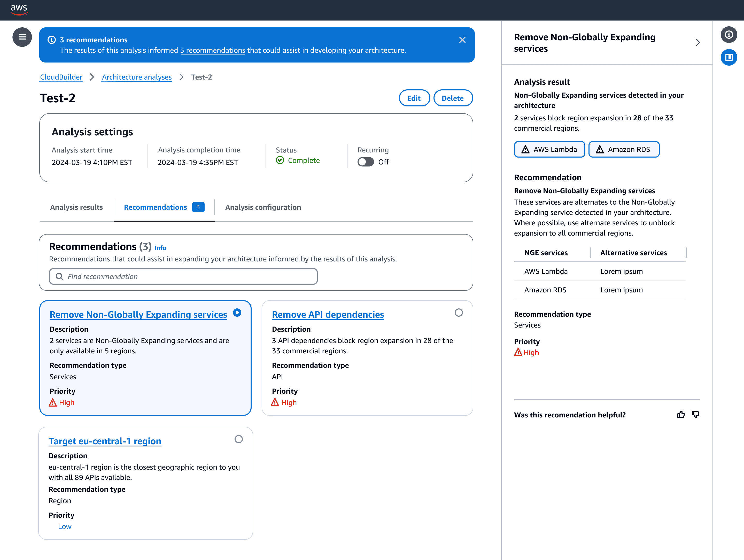Click the Amazon RDS warning chip
This screenshot has width=744, height=560.
tap(624, 149)
